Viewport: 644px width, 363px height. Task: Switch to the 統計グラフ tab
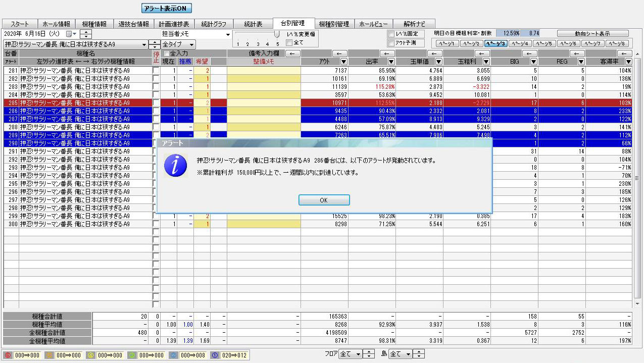tap(214, 24)
